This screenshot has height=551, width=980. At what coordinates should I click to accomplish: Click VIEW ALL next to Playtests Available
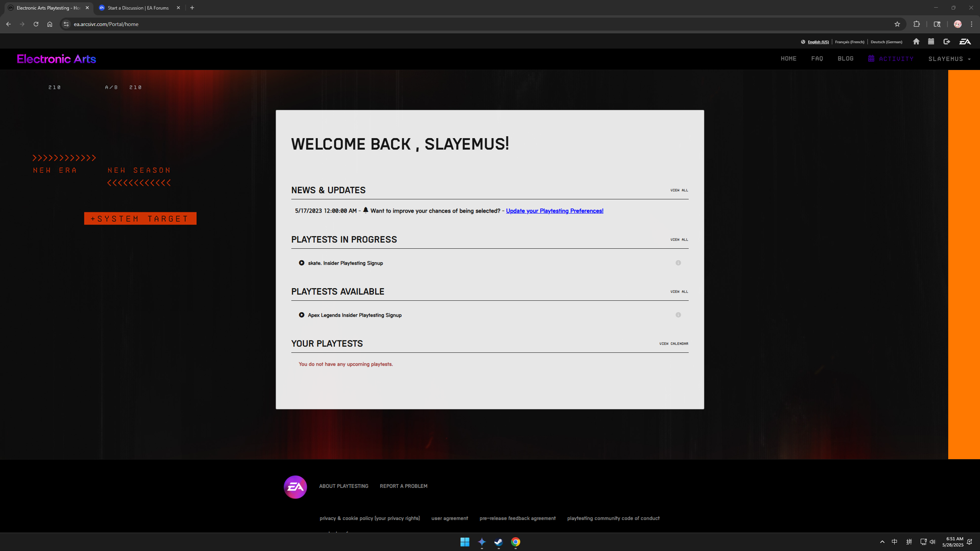click(x=679, y=292)
